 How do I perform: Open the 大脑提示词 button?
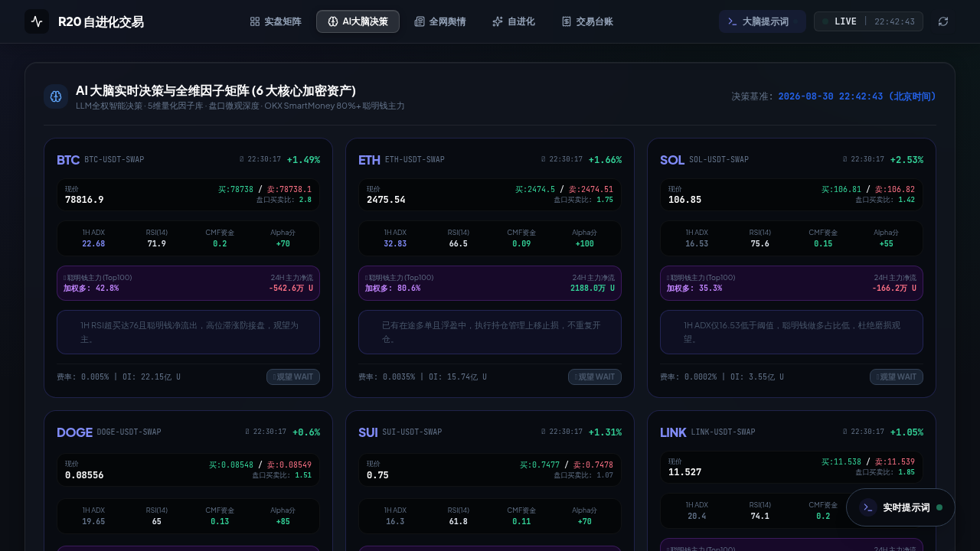pyautogui.click(x=762, y=21)
